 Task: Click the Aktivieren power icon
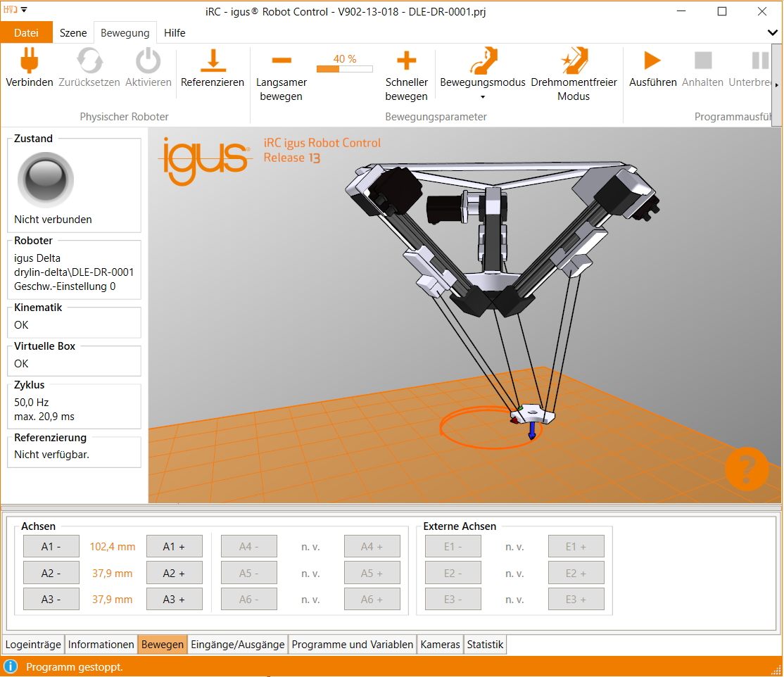(148, 62)
